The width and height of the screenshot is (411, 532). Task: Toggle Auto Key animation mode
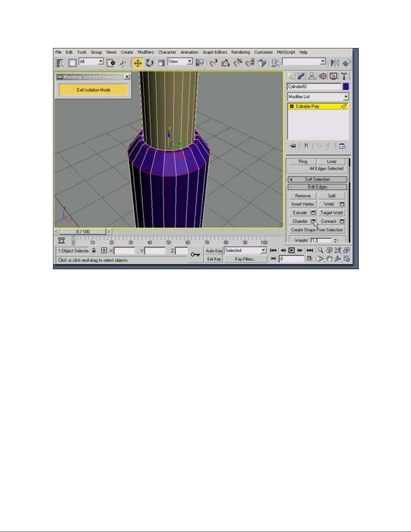pyautogui.click(x=214, y=251)
